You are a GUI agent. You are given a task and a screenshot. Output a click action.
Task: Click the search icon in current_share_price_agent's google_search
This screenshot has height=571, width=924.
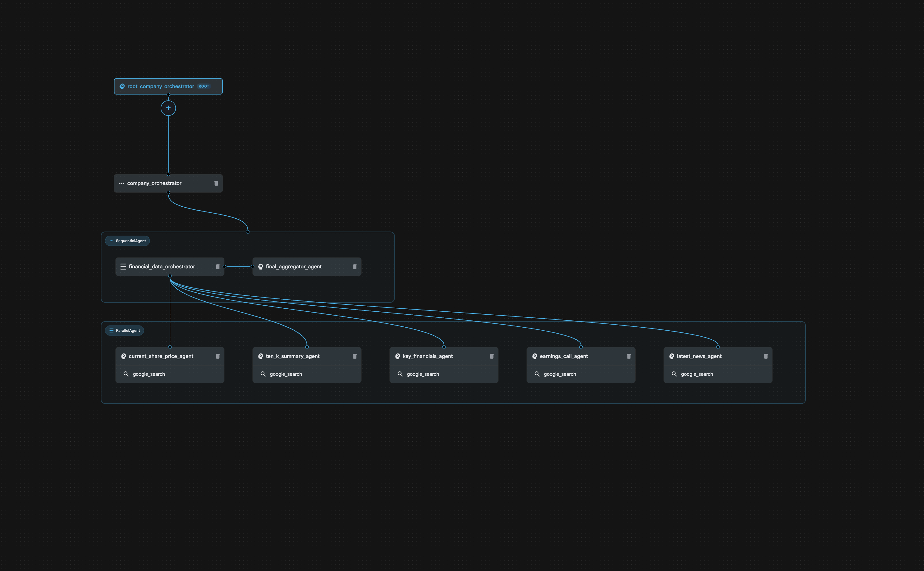click(126, 374)
